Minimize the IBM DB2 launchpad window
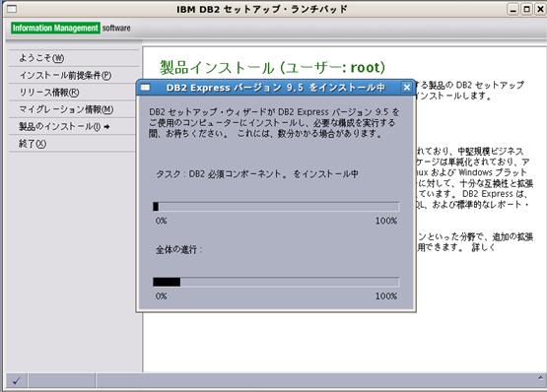Viewport: 547px width, 392px height. [x=513, y=9]
